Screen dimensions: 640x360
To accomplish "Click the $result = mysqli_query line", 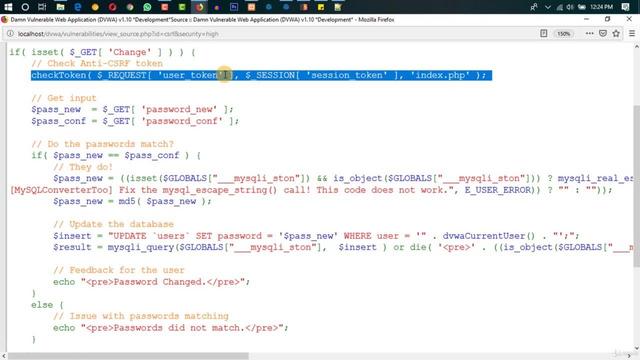I will [343, 247].
